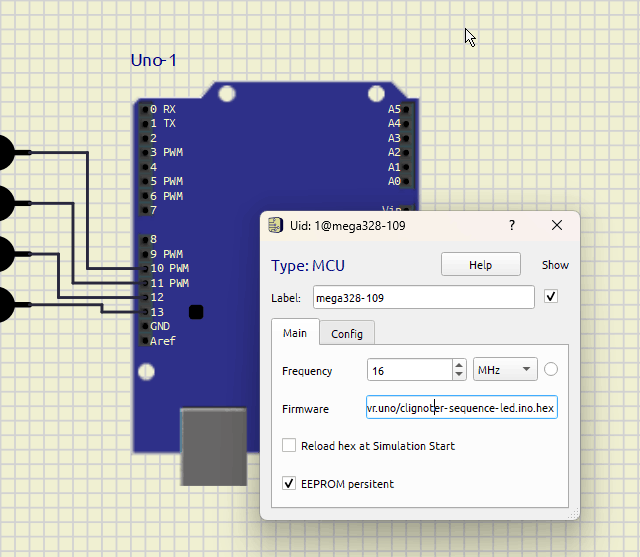Viewport: 640px width, 557px height.
Task: Click the gray USB connector on the board
Action: coord(213,447)
